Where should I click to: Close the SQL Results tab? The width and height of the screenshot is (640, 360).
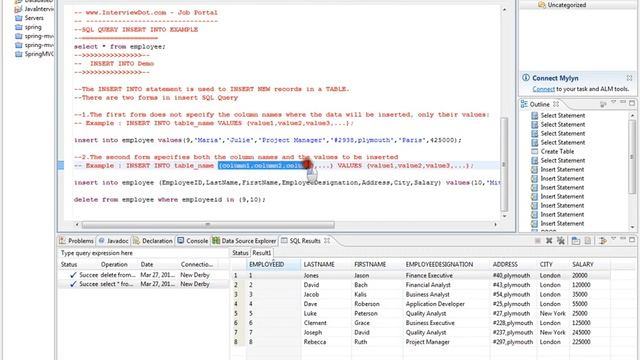tap(327, 241)
